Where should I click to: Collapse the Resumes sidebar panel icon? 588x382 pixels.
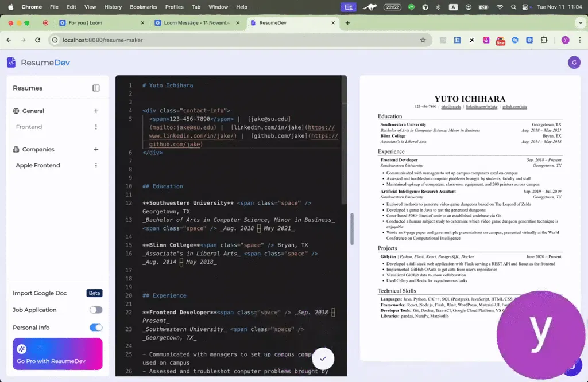click(x=96, y=88)
